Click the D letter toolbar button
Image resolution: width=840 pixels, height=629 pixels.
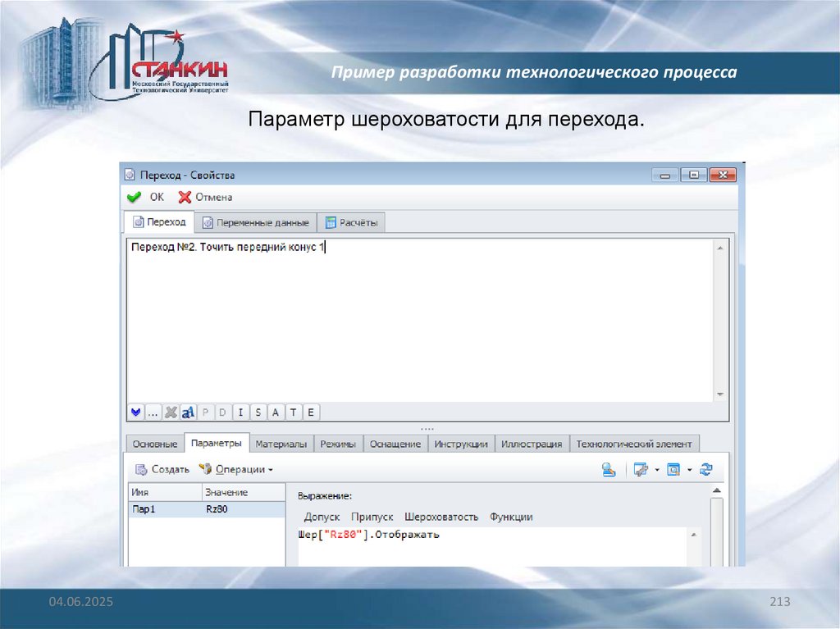pyautogui.click(x=223, y=412)
